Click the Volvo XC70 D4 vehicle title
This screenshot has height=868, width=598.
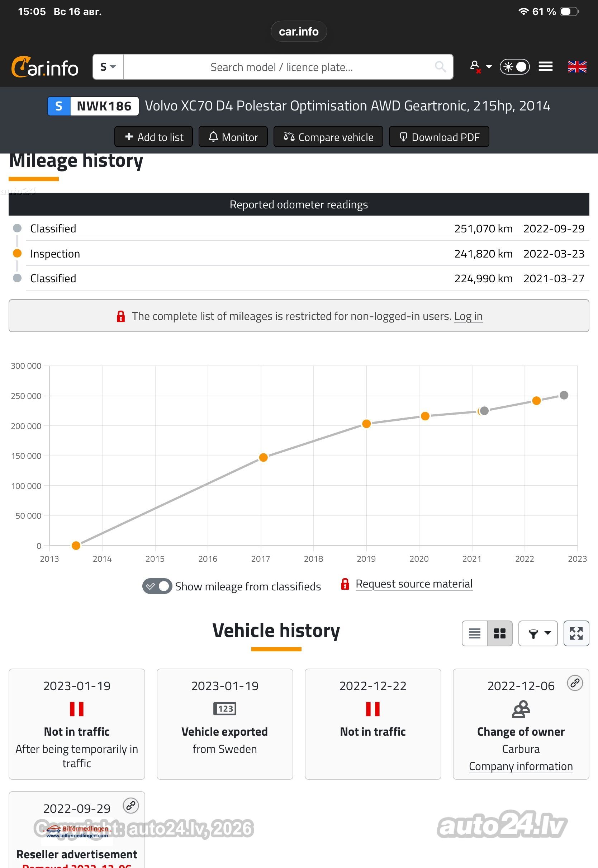coord(347,106)
